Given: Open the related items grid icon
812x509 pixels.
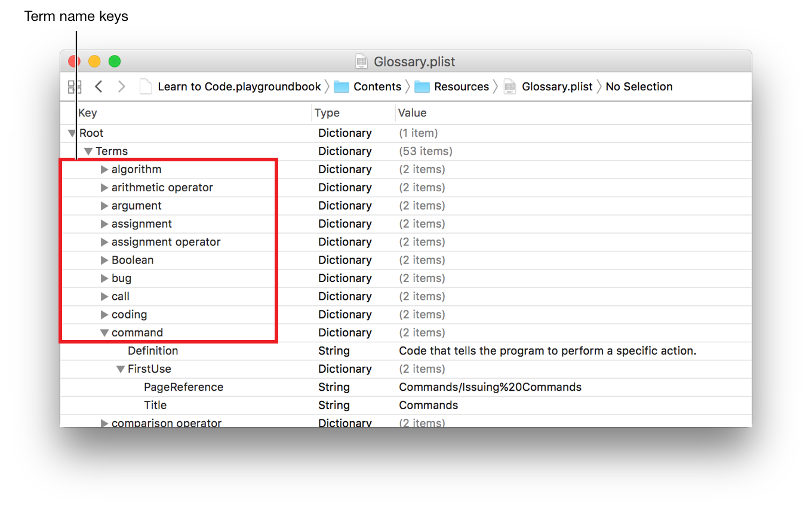Looking at the screenshot, I should point(75,87).
